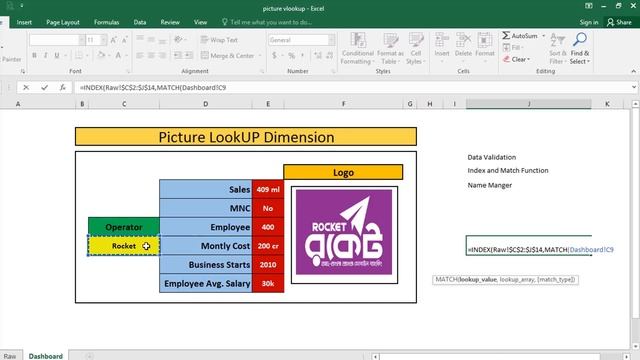Open the Insert ribbon tab
640x360 pixels.
pyautogui.click(x=24, y=22)
